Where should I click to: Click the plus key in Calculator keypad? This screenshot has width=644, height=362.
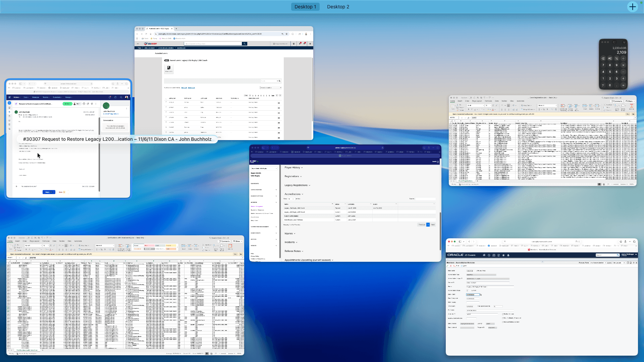point(623,78)
